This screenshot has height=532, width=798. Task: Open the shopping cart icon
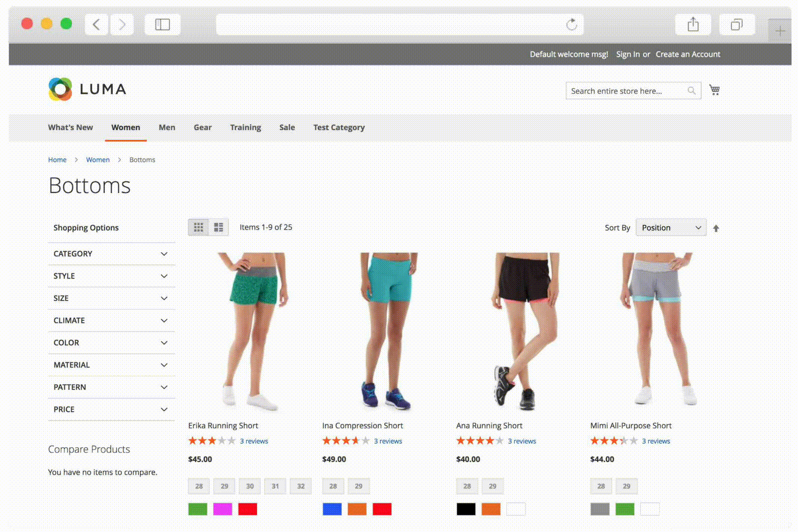pyautogui.click(x=714, y=90)
